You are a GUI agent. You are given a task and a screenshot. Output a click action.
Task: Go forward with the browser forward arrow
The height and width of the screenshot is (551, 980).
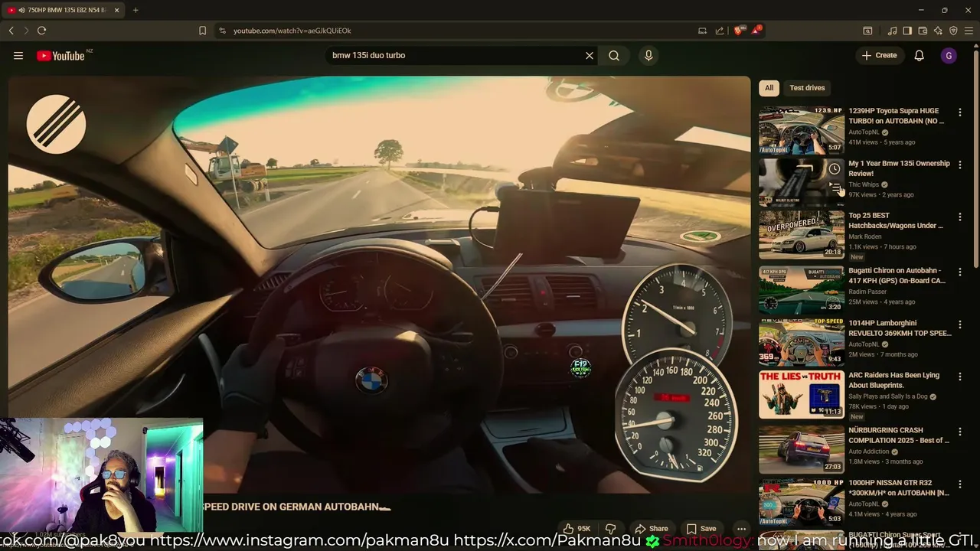click(26, 31)
